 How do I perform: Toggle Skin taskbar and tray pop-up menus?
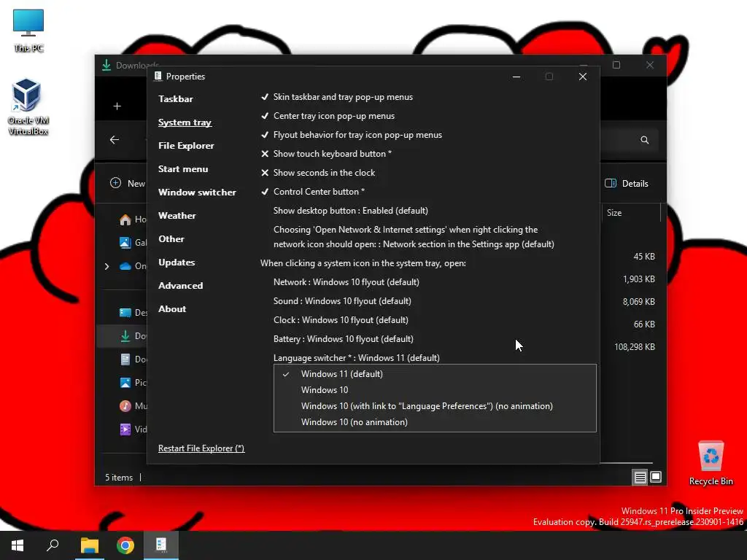tap(337, 97)
